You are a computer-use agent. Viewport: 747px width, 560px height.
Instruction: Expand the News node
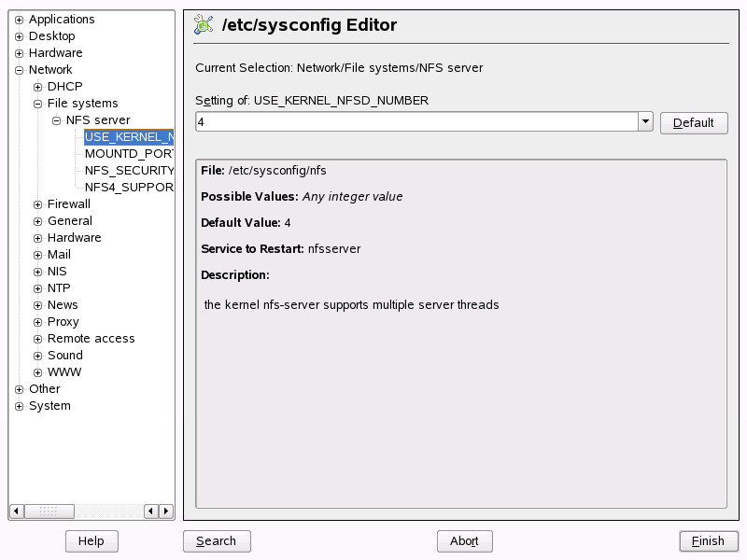[37, 306]
